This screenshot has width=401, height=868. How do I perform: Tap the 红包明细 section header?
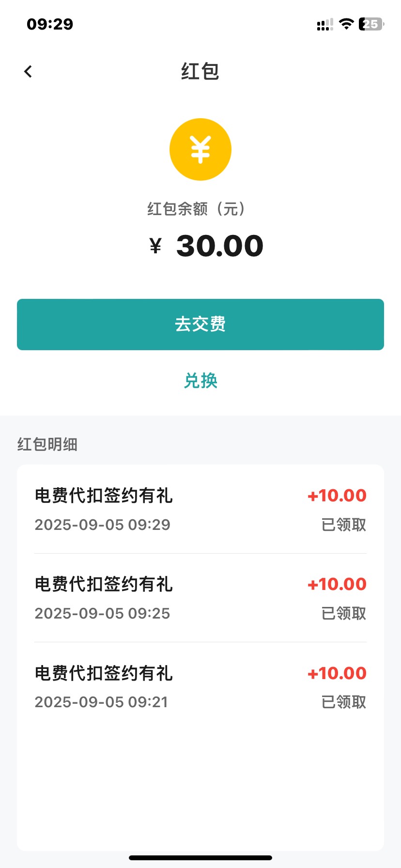point(47,444)
